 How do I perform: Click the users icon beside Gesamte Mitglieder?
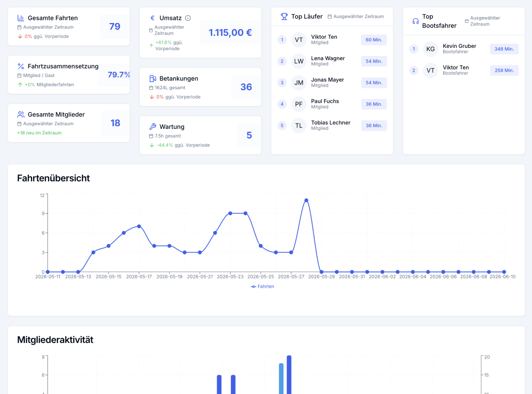21,114
